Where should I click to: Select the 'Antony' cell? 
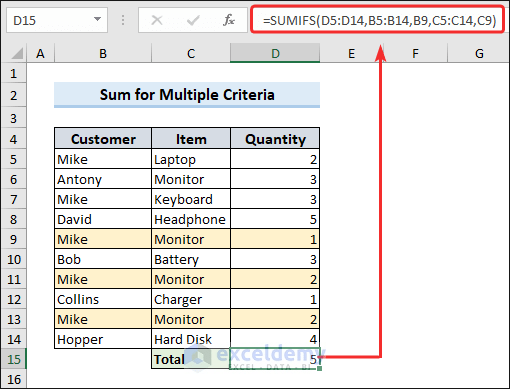tap(103, 179)
